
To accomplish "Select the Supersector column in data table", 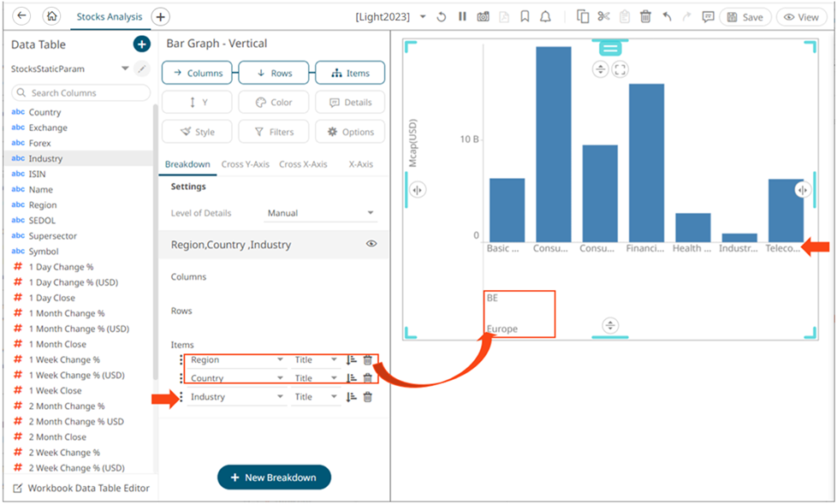I will 52,236.
